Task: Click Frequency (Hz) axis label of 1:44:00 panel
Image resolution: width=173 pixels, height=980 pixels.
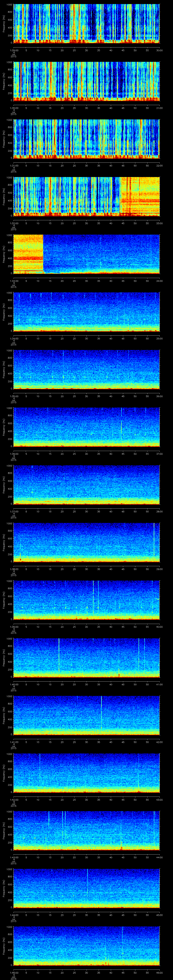Action: coord(4,888)
